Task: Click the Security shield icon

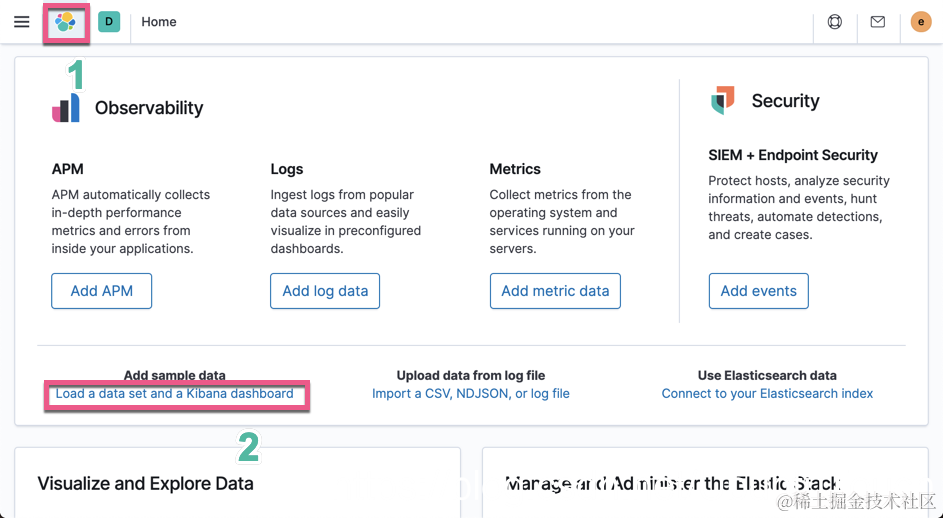Action: [722, 101]
